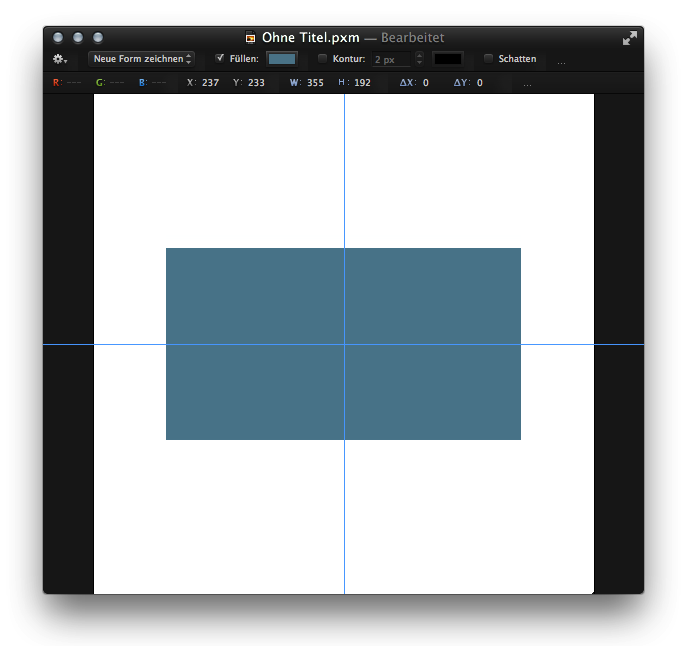
Task: Expand the info bar overflow after ΔY
Action: [527, 83]
